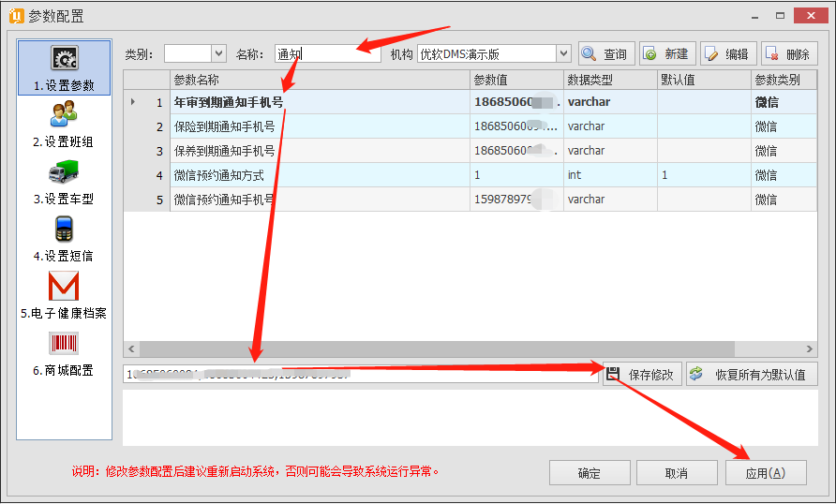Click 恢复所有为默认值 restore defaults button
Screen dimensions: 836x504
752,375
